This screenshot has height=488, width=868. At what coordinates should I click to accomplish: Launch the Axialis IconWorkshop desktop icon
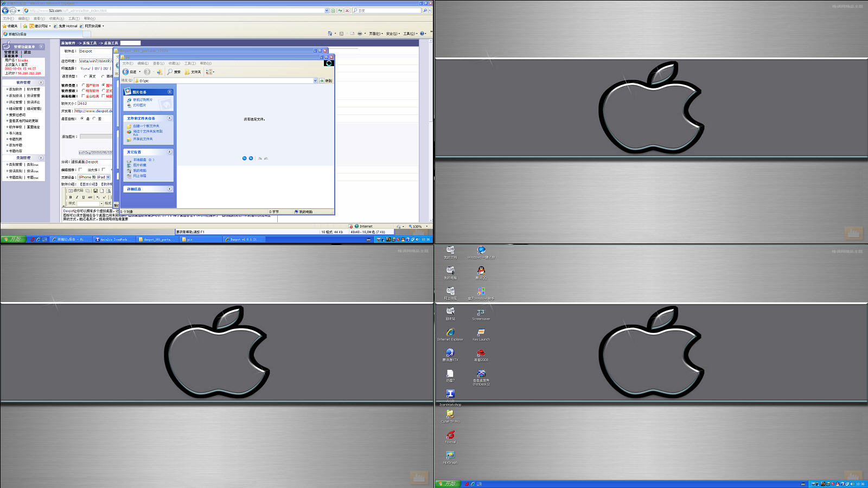(x=450, y=397)
